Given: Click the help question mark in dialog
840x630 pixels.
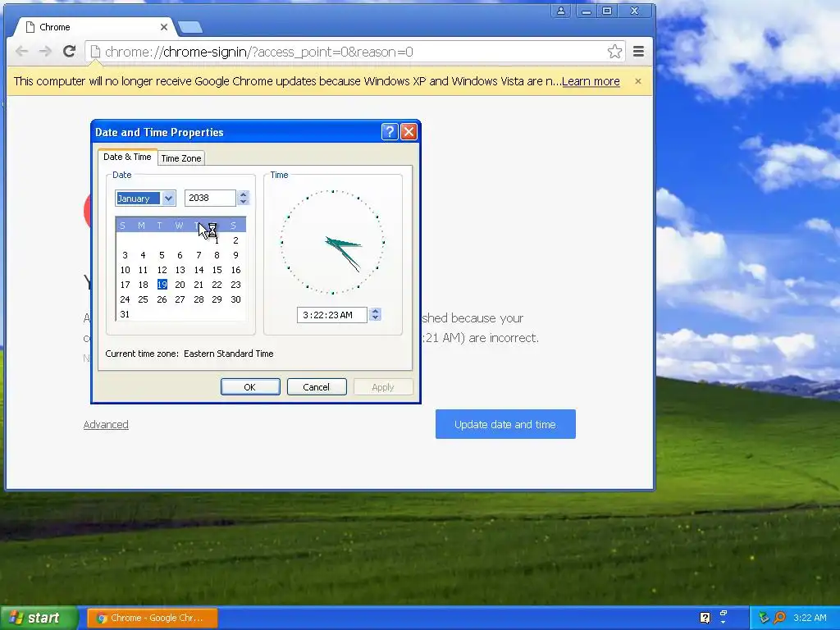Looking at the screenshot, I should click(390, 132).
